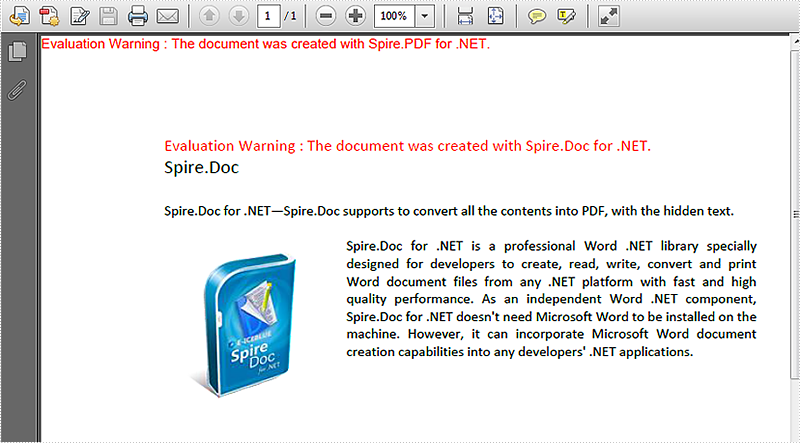Click the total pages '/1' label
The height and width of the screenshot is (443, 800).
291,16
